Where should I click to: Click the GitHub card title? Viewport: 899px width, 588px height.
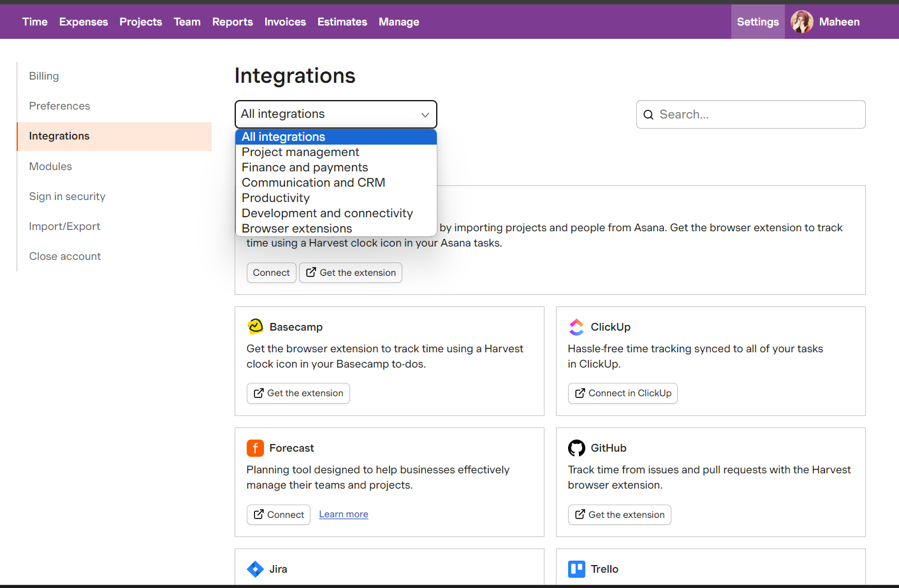(609, 448)
